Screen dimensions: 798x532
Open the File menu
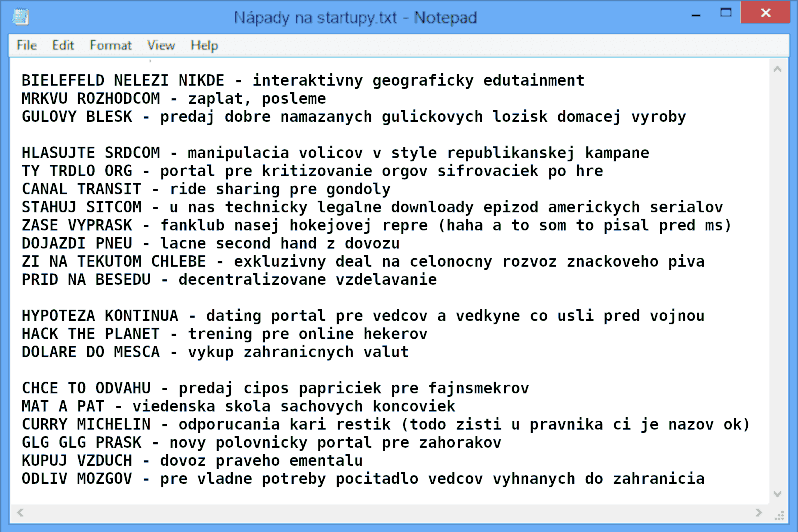pos(27,45)
